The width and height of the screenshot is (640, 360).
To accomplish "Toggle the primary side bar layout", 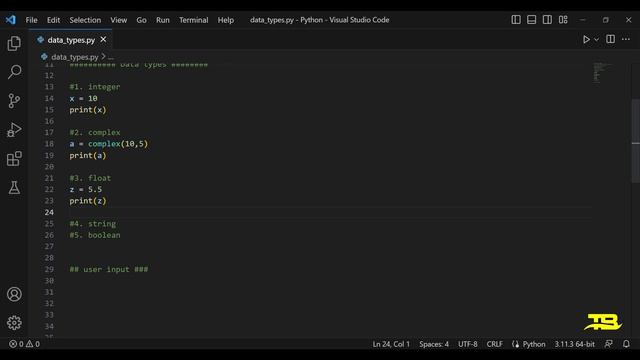I will 516,20.
